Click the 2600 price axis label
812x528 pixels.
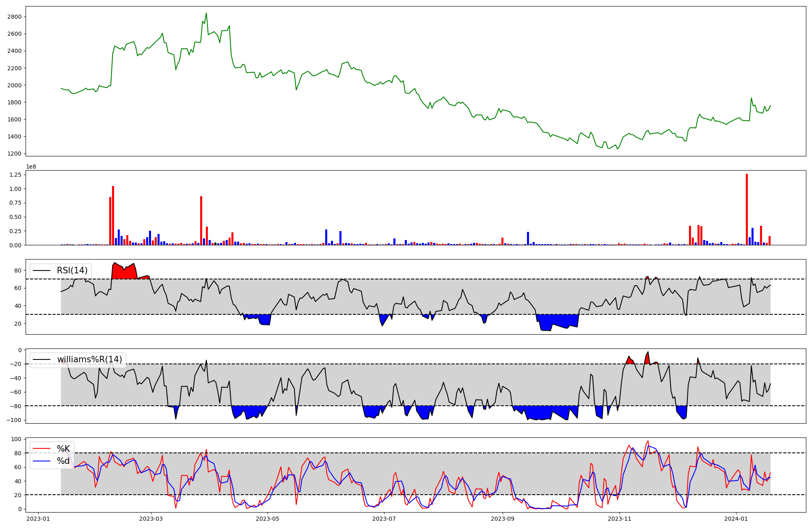coord(15,34)
